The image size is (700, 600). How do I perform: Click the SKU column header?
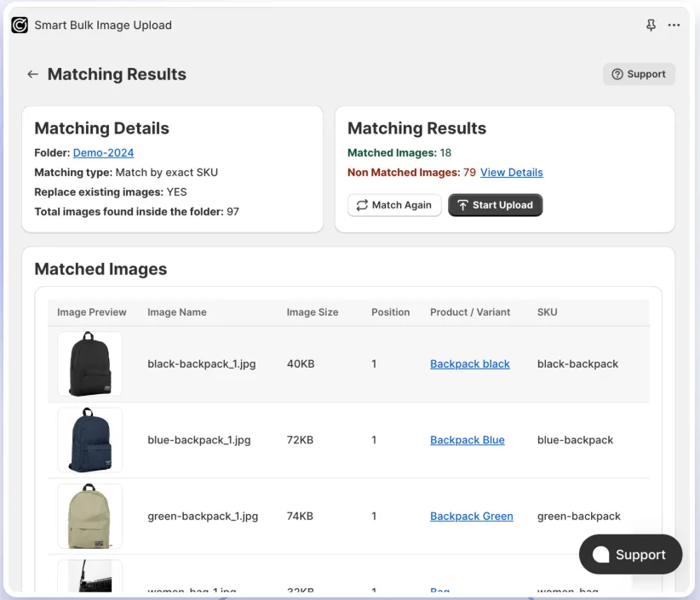point(548,312)
